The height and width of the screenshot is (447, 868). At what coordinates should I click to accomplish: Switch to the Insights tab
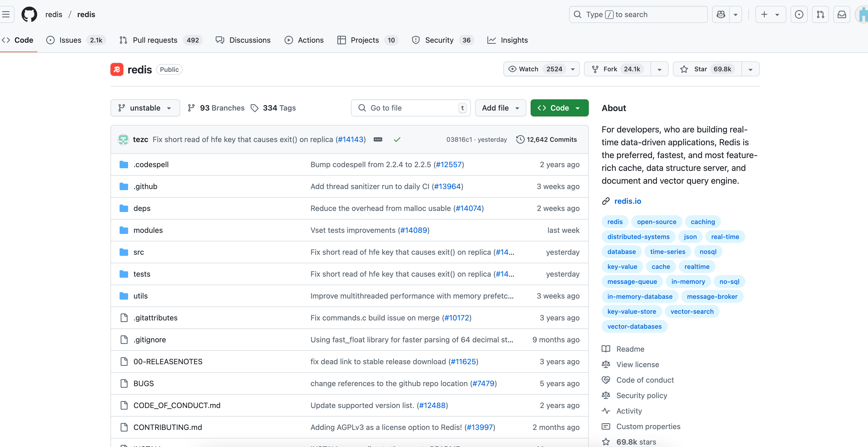(x=507, y=40)
